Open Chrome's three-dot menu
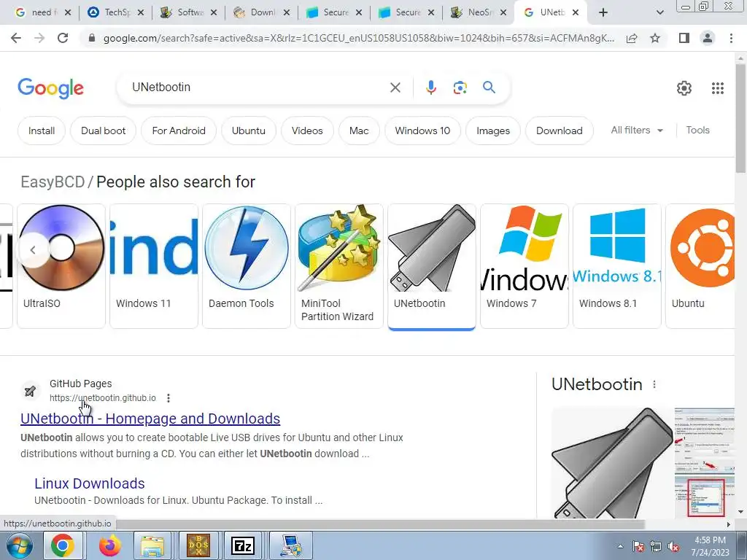The width and height of the screenshot is (747, 560). 731,38
